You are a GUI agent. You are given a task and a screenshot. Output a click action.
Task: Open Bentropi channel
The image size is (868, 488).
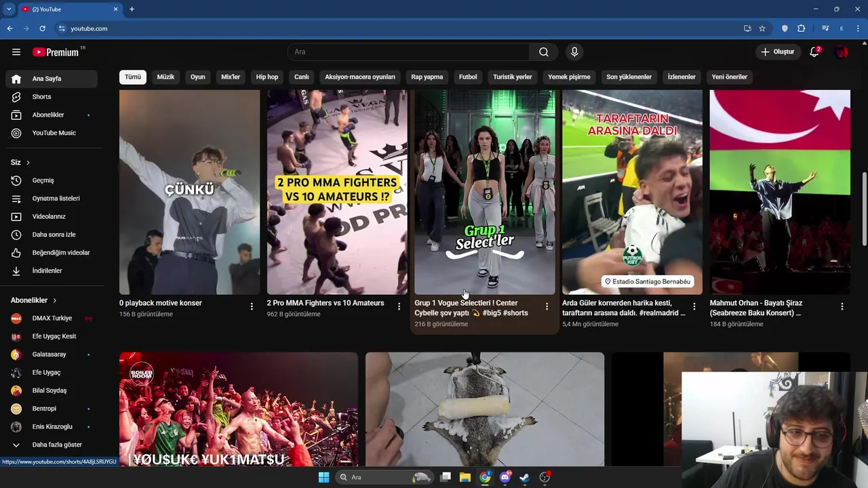click(52, 409)
